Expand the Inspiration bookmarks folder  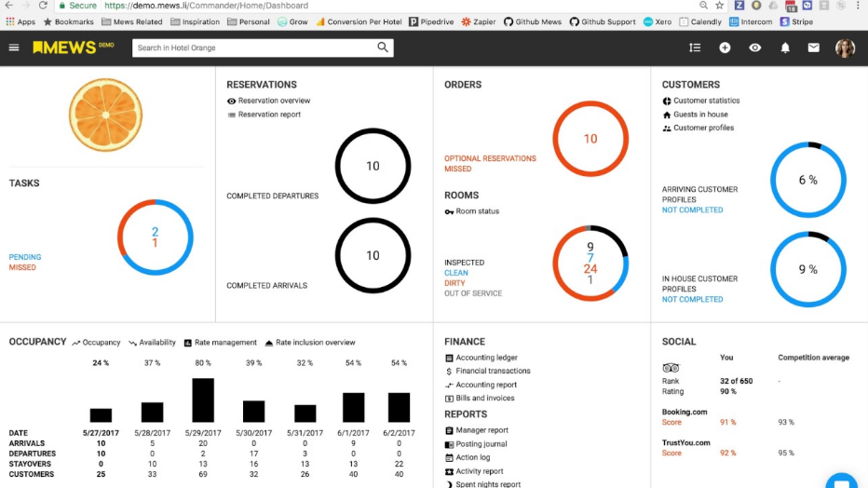[195, 21]
